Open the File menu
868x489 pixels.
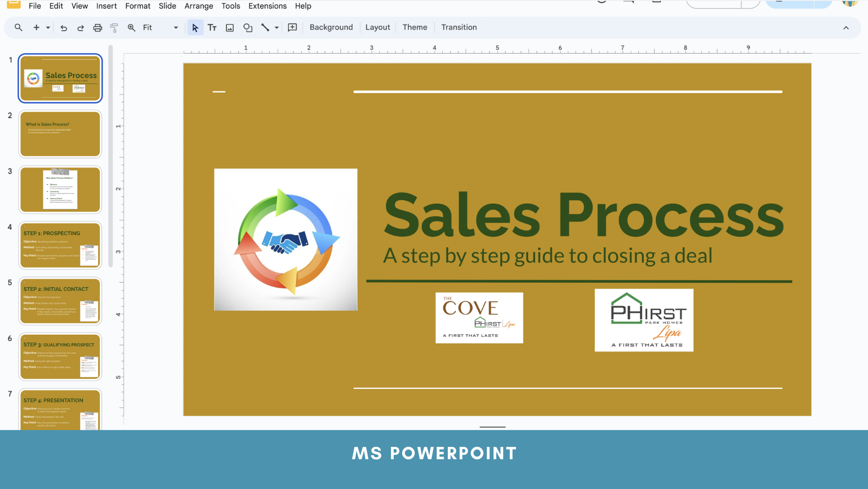coord(35,6)
